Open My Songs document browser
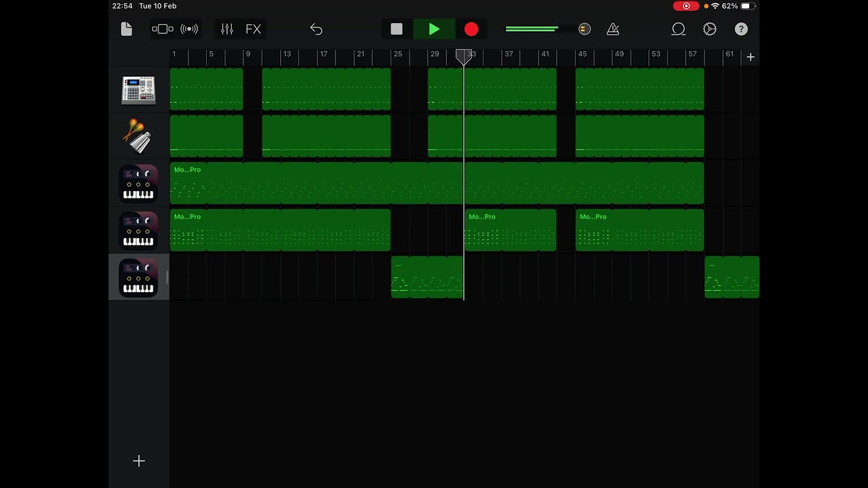 [126, 29]
